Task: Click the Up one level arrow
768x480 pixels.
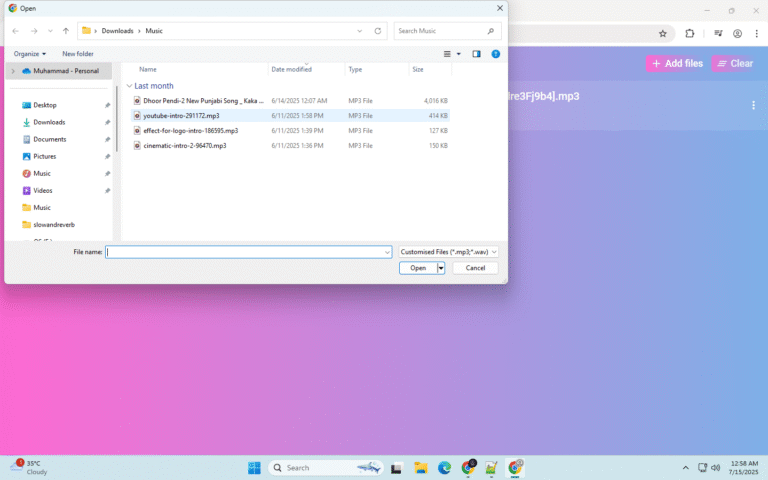Action: [66, 31]
